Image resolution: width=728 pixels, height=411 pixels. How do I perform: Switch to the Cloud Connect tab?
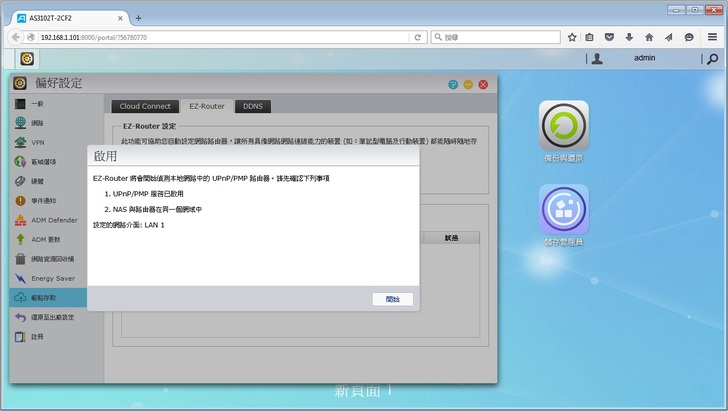[145, 106]
